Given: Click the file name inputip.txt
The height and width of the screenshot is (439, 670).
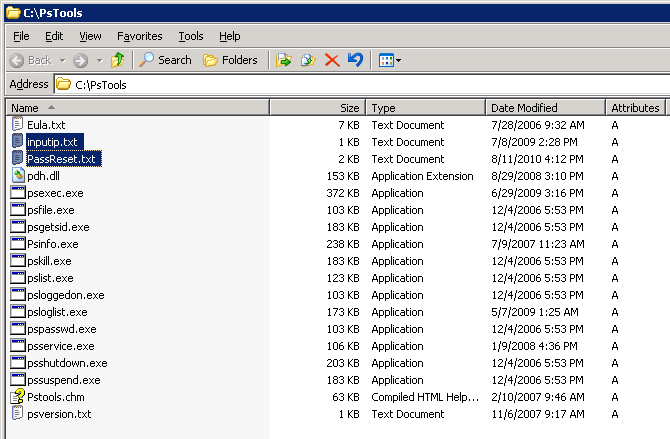Looking at the screenshot, I should pyautogui.click(x=52, y=142).
